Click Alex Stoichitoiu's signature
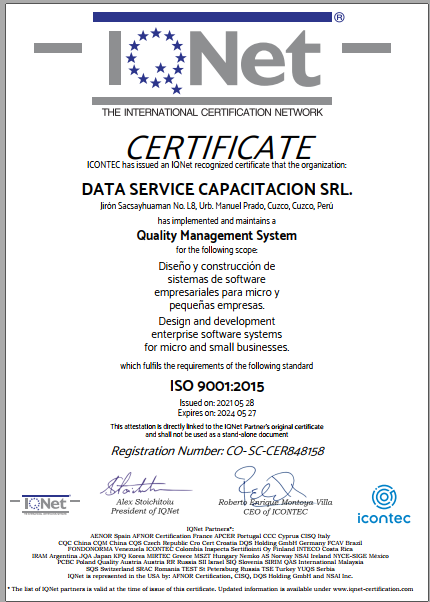The width and height of the screenshot is (430, 602). [x=145, y=485]
